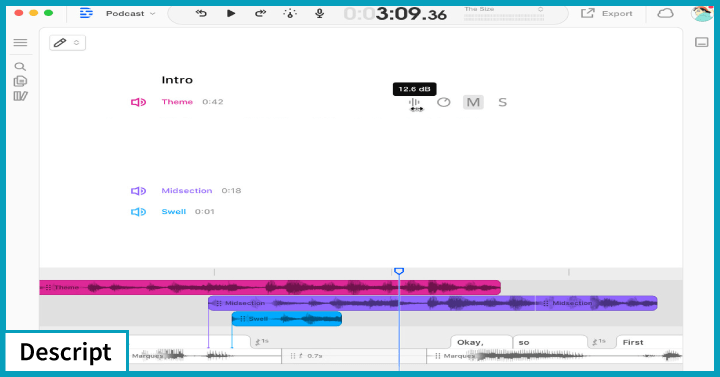Open the Podcast project dropdown
Screen dimensions: 720x377
[x=130, y=14]
